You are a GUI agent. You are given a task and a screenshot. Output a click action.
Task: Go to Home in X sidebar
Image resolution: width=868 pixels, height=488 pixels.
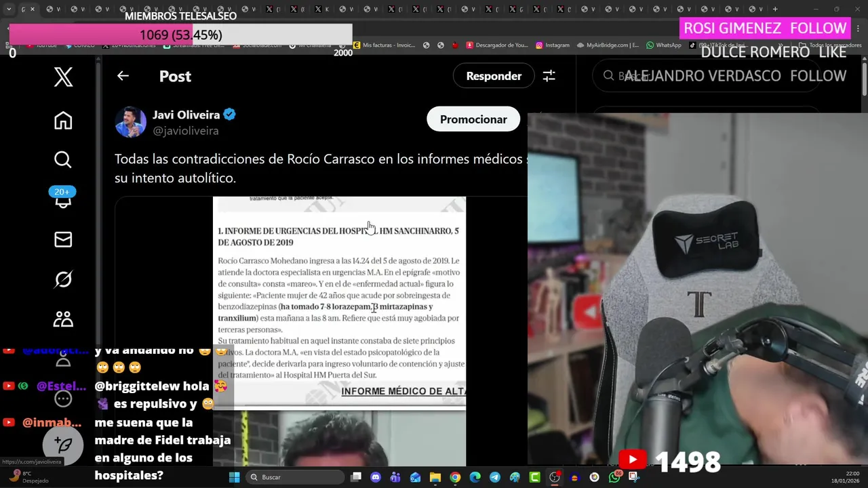[x=63, y=121]
